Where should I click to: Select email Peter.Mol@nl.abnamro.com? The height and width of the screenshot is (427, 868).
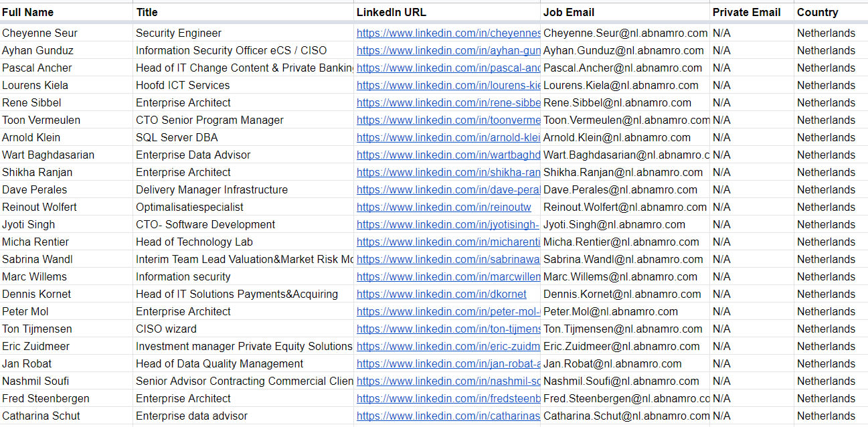point(625,311)
